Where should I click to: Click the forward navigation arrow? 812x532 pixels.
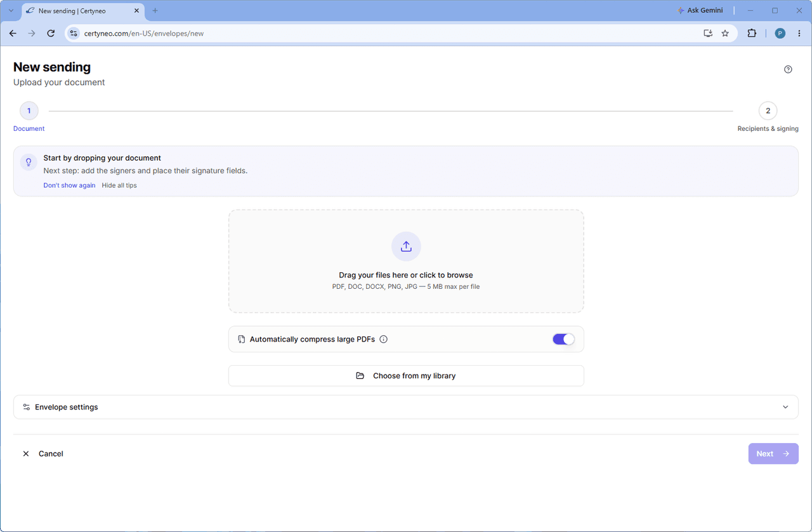click(x=32, y=34)
